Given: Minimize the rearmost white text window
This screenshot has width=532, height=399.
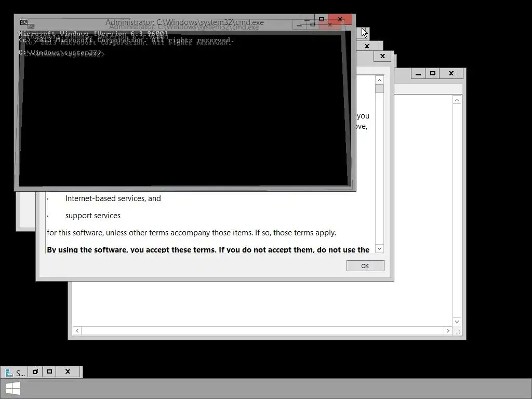Looking at the screenshot, I should click(x=418, y=73).
